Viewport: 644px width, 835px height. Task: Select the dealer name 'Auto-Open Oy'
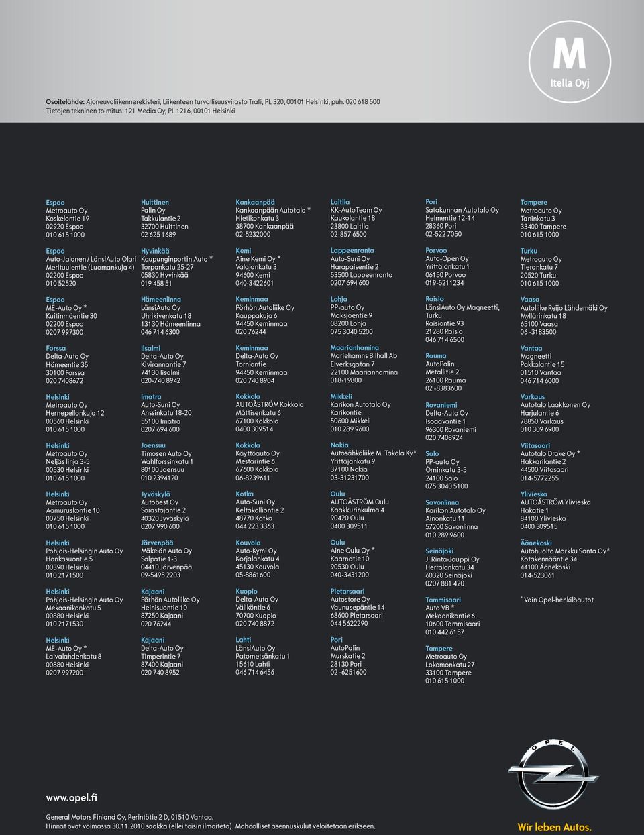coord(447,259)
